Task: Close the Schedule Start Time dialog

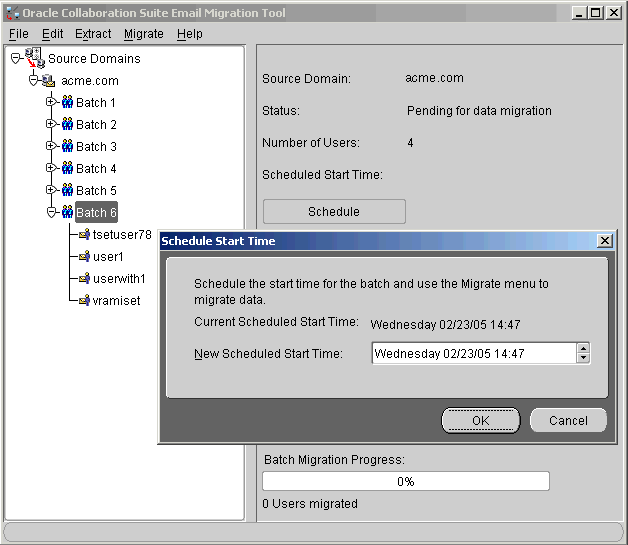Action: point(605,241)
